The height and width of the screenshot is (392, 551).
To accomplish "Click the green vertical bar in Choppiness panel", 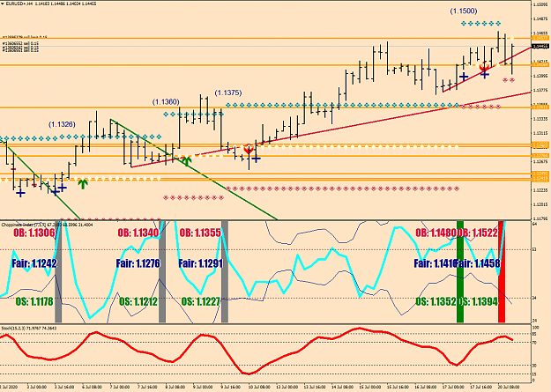I will pos(460,272).
